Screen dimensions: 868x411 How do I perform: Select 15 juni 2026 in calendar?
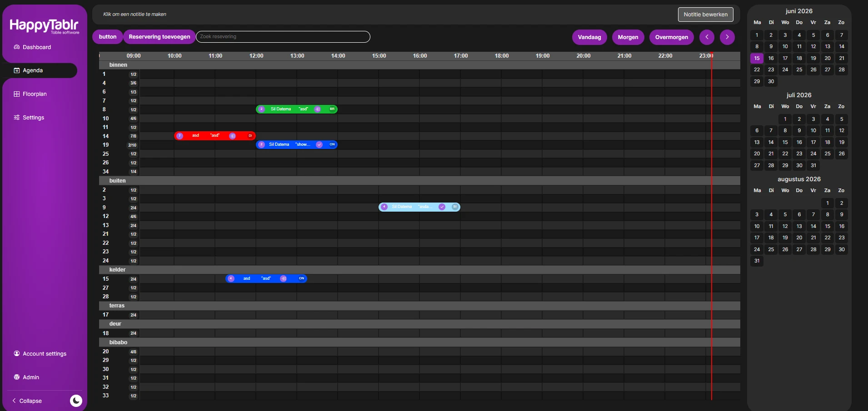(757, 58)
